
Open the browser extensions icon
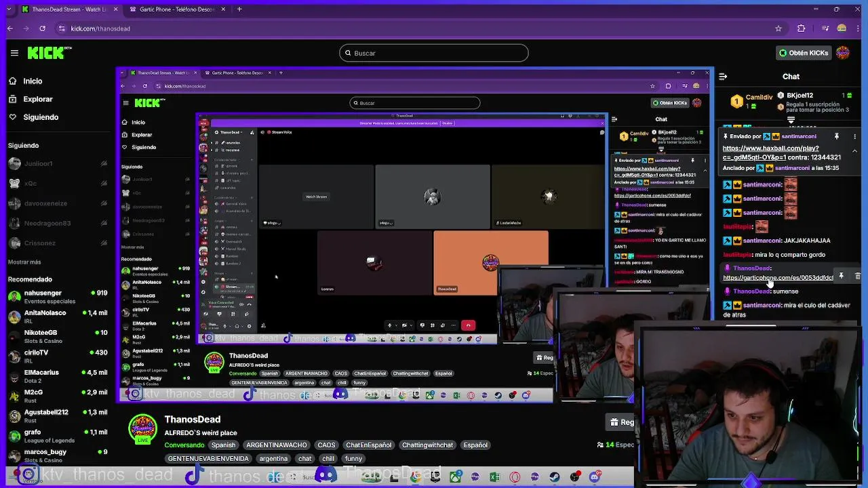click(802, 28)
